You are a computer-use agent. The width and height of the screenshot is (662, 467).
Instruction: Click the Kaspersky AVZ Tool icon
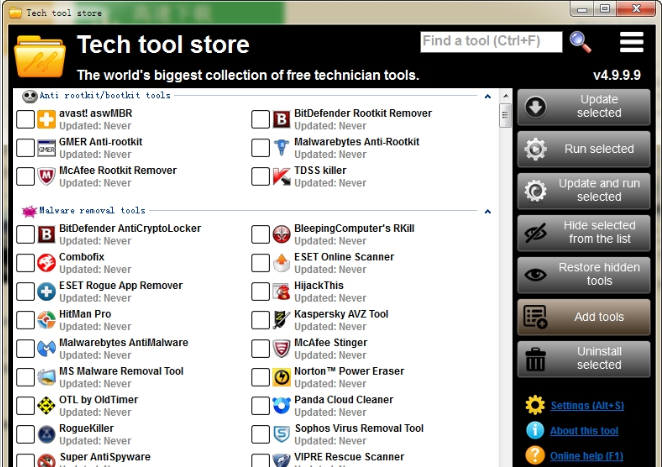coord(283,320)
